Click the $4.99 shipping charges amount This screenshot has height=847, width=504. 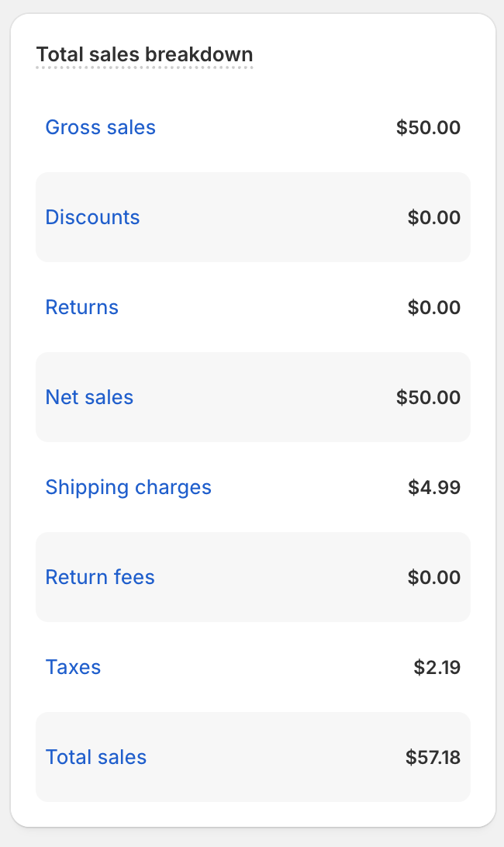[434, 488]
